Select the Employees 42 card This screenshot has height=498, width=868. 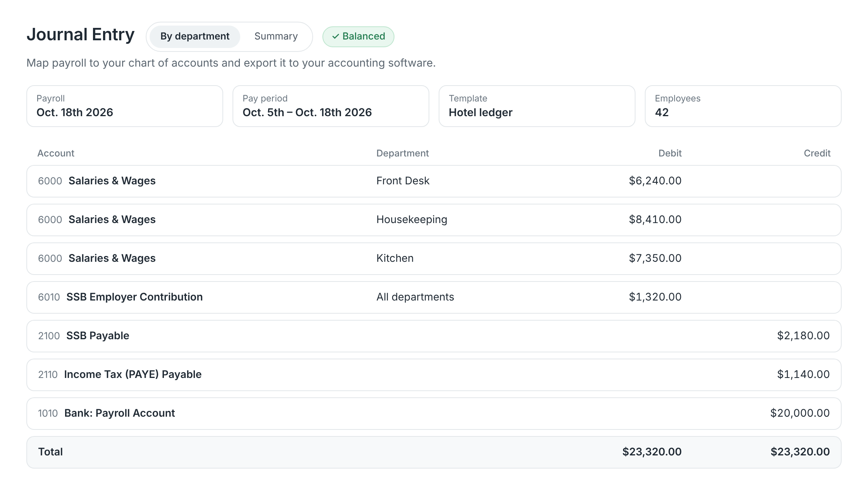click(743, 106)
